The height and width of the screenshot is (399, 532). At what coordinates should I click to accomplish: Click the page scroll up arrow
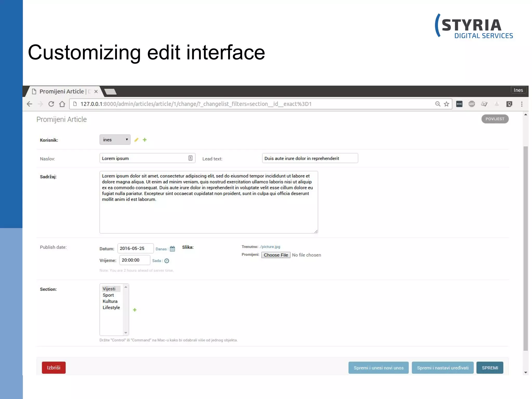[x=526, y=115]
